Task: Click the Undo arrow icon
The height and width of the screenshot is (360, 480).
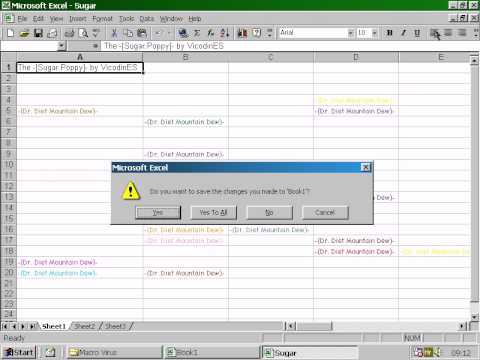Action: pyautogui.click(x=158, y=33)
